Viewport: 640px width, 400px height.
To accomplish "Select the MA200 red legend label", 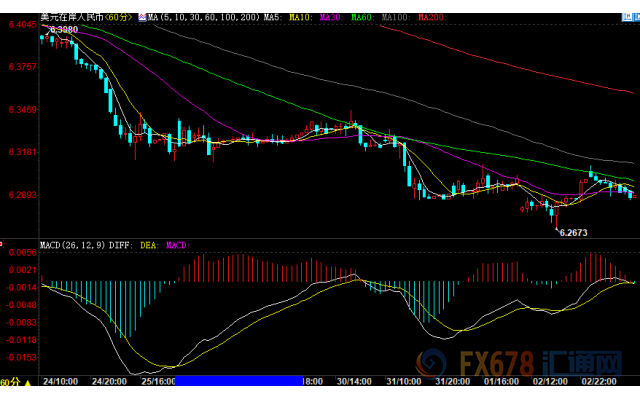I will (x=432, y=17).
